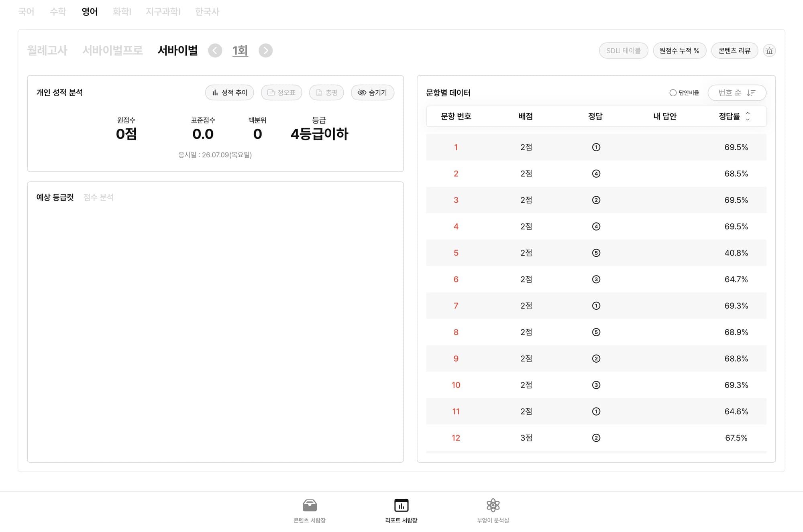The width and height of the screenshot is (803, 532).
Task: Click the owl icon beside 콘텐츠 리뷰
Action: (x=769, y=51)
